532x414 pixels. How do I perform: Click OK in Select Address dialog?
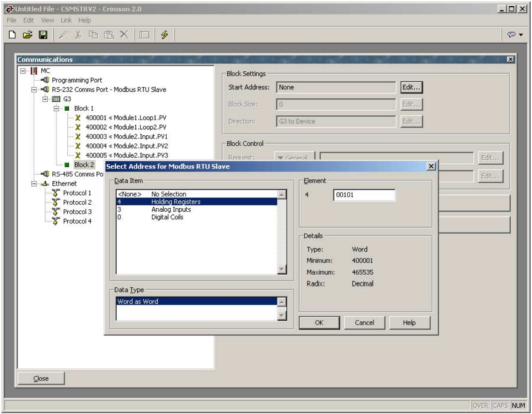click(x=319, y=323)
